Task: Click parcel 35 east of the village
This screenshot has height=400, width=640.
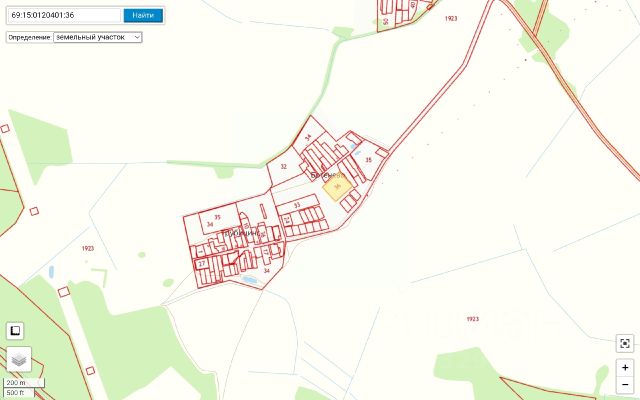Action: point(369,160)
